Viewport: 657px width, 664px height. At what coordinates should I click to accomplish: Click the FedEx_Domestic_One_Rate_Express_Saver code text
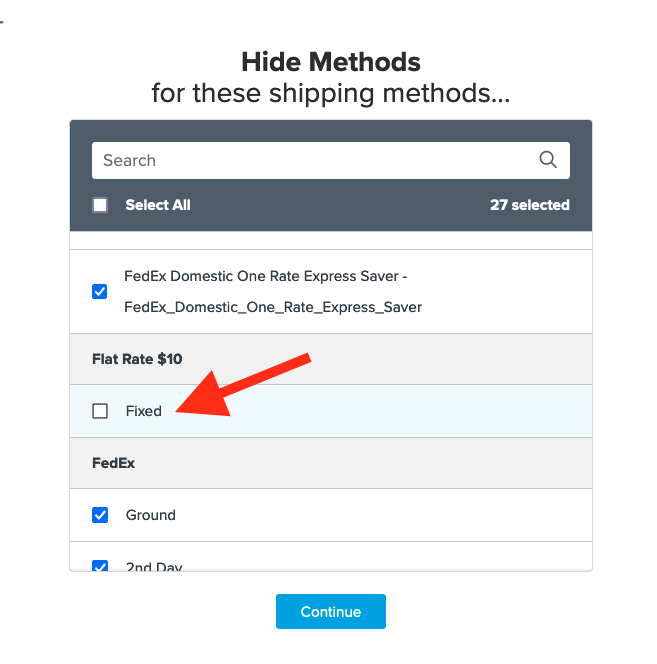[x=273, y=307]
